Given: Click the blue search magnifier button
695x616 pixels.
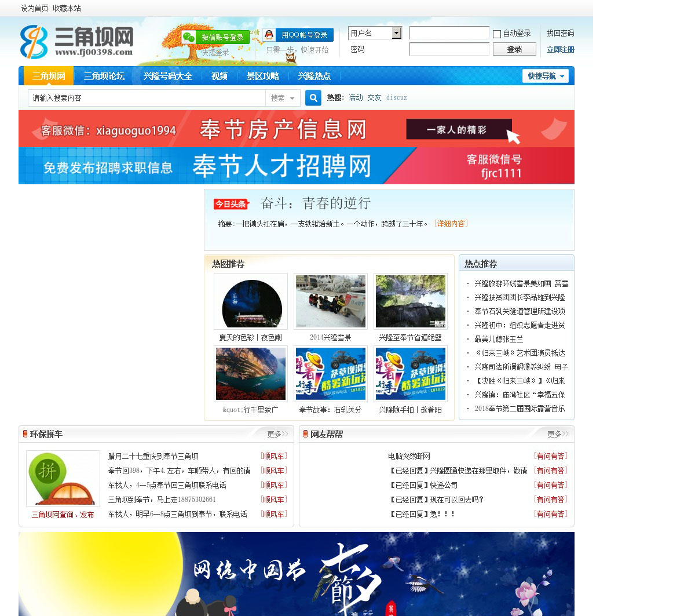Looking at the screenshot, I should pos(313,98).
